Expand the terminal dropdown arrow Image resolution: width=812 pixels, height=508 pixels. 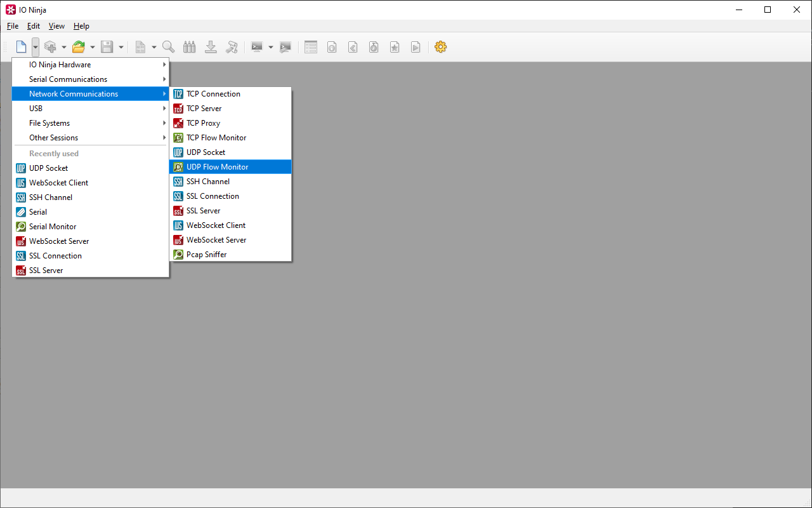pos(271,47)
